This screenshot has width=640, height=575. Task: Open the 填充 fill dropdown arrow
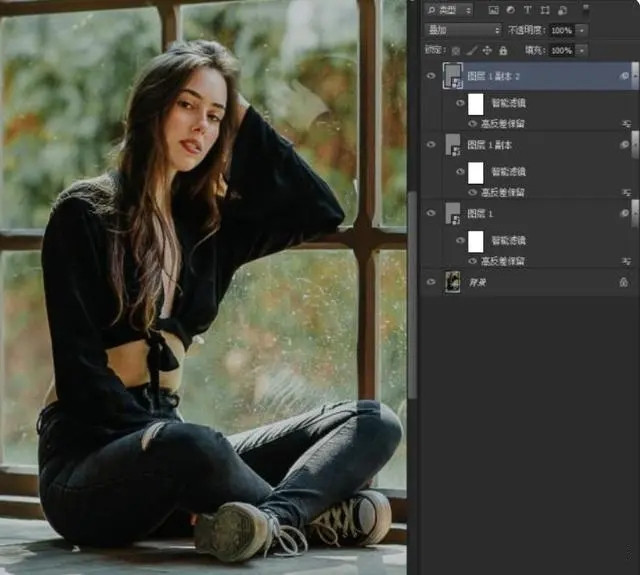582,50
